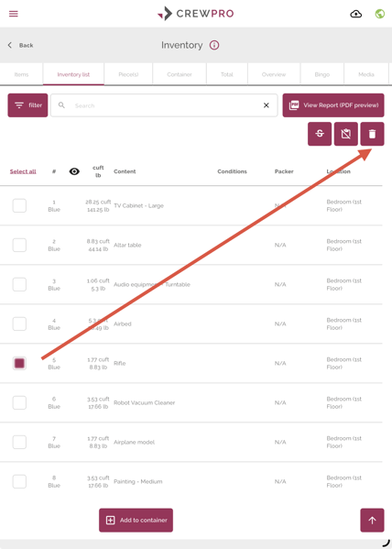Image resolution: width=392 pixels, height=549 pixels.
Task: Click the crossed-out clipboard icon button
Action: point(346,134)
